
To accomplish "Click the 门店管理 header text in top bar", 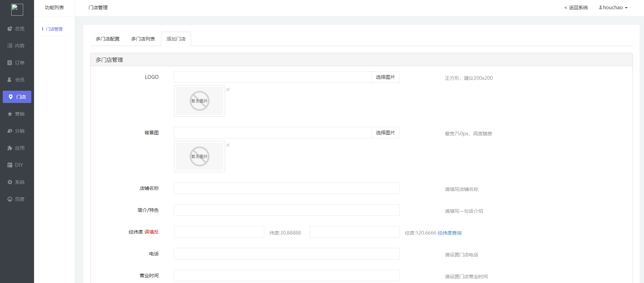I will [x=98, y=8].
